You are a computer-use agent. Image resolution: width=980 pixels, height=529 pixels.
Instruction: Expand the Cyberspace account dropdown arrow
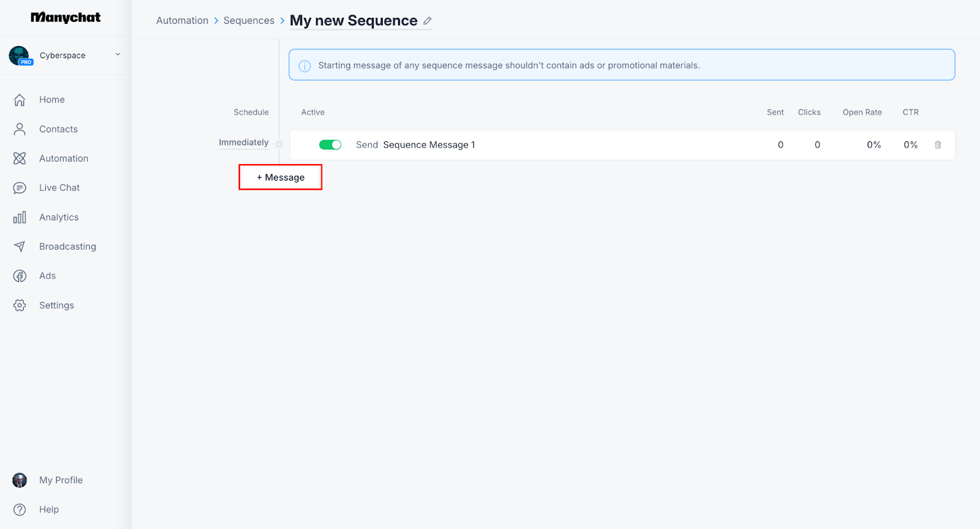[x=118, y=54]
